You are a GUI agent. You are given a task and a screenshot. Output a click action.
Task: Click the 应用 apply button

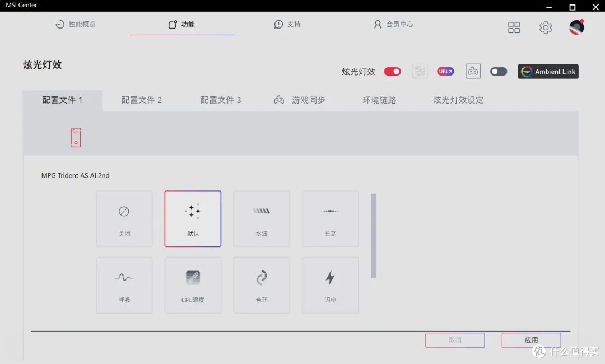click(531, 340)
